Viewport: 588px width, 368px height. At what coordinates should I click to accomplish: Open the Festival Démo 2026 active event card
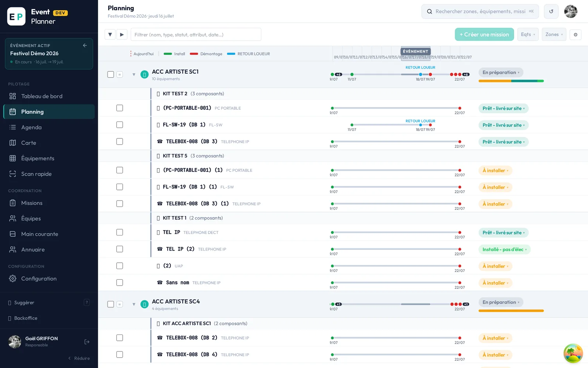click(49, 54)
